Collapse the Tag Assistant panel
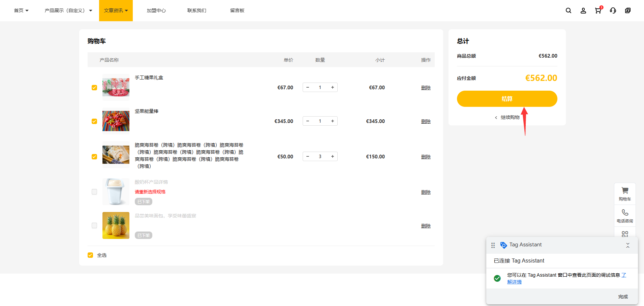The height and width of the screenshot is (306, 644). point(627,245)
